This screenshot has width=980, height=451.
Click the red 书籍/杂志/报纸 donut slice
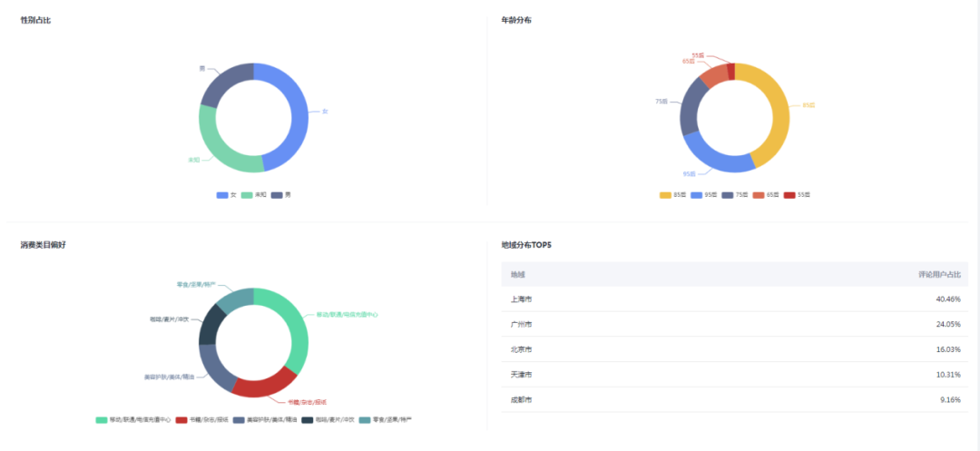[264, 384]
